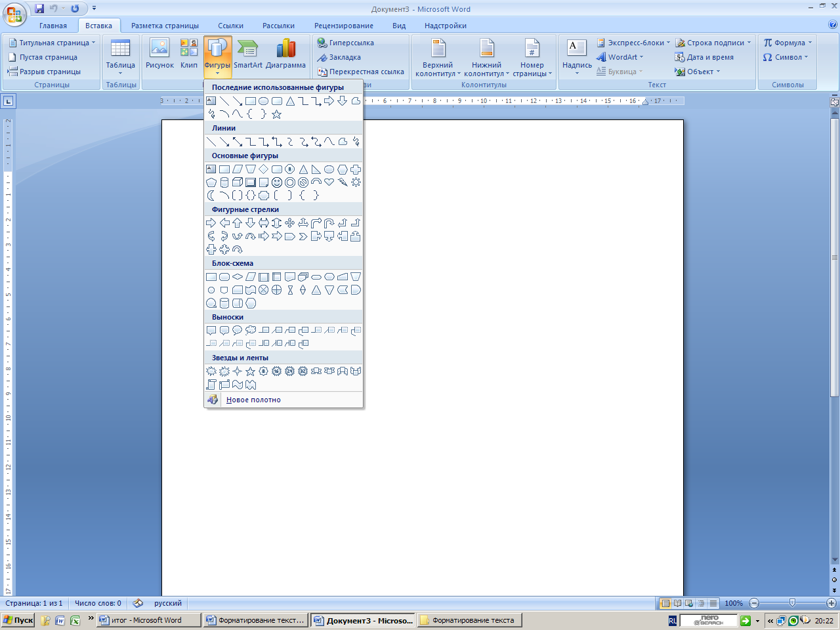Choose the Oval Callout in Выноски
Image resolution: width=840 pixels, height=630 pixels.
tap(238, 331)
